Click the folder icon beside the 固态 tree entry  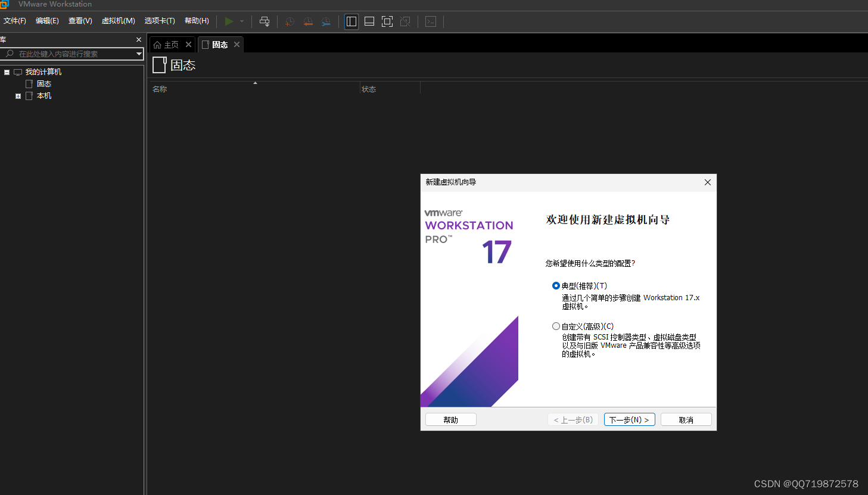pyautogui.click(x=29, y=84)
